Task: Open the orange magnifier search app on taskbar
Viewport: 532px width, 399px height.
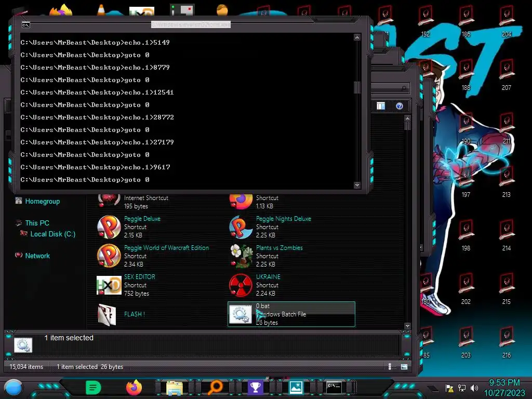Action: [215, 388]
